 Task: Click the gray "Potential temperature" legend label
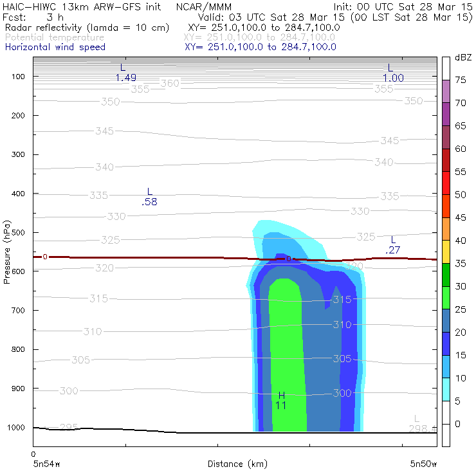coord(55,37)
